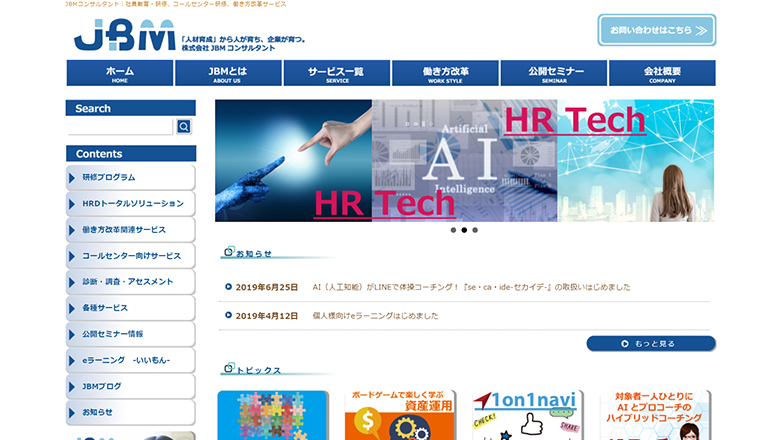Screen dimensions: 780x440
Task: Select the first carousel dot indicator
Action: tap(453, 230)
